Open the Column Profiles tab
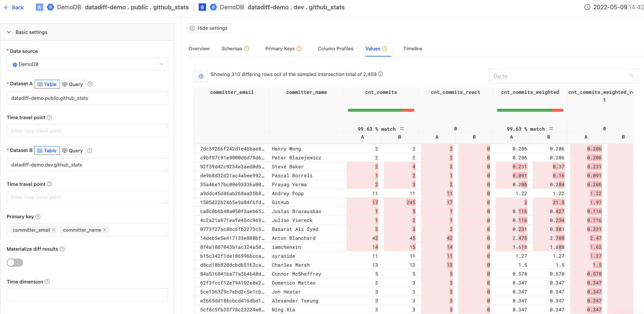The height and width of the screenshot is (314, 644). (335, 49)
